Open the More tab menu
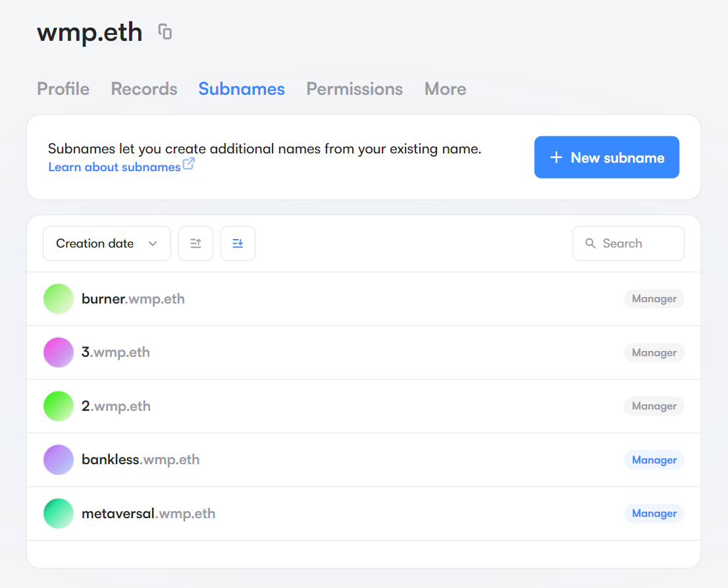728x588 pixels. [x=445, y=89]
